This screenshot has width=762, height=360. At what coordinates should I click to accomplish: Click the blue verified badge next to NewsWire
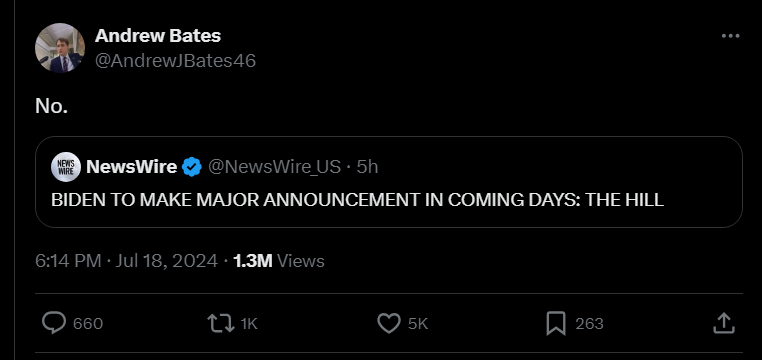[x=192, y=167]
